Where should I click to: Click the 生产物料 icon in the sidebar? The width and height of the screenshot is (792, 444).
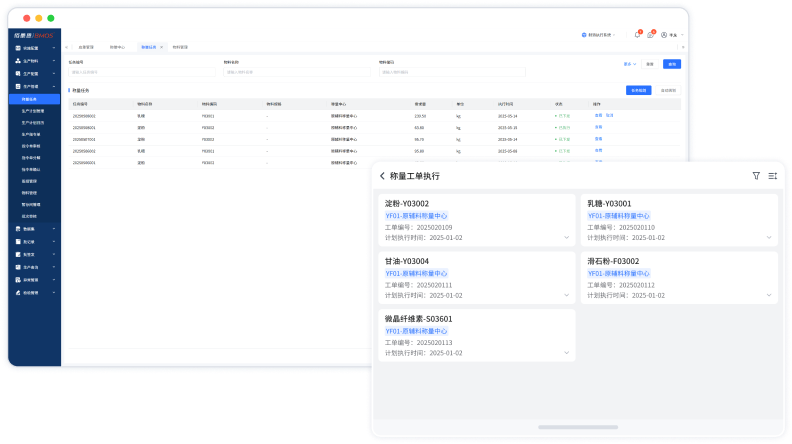coord(19,61)
